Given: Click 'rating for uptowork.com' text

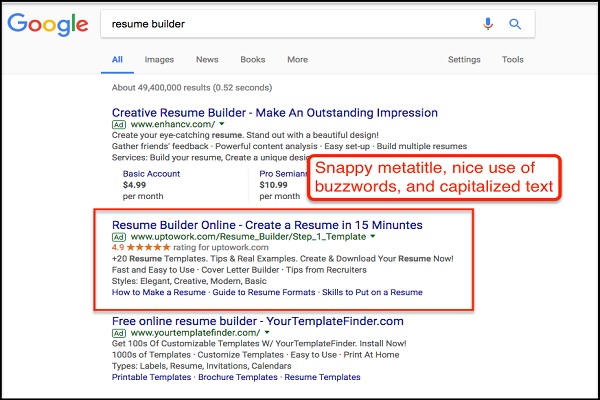Looking at the screenshot, I should point(221,247).
